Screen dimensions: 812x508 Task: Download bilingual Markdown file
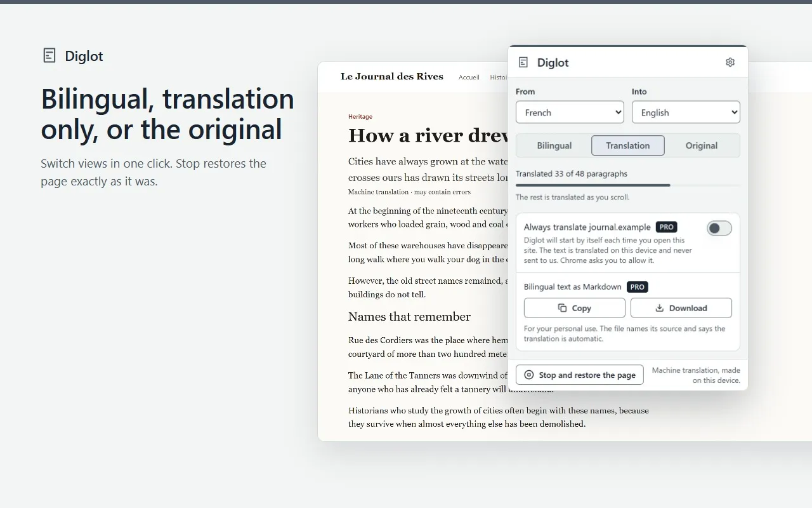(x=681, y=308)
